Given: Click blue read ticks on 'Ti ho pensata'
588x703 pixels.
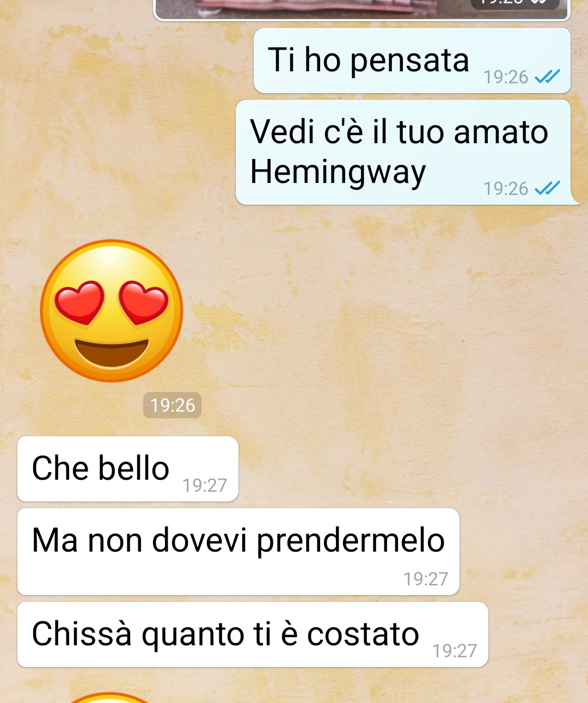Looking at the screenshot, I should [x=547, y=77].
